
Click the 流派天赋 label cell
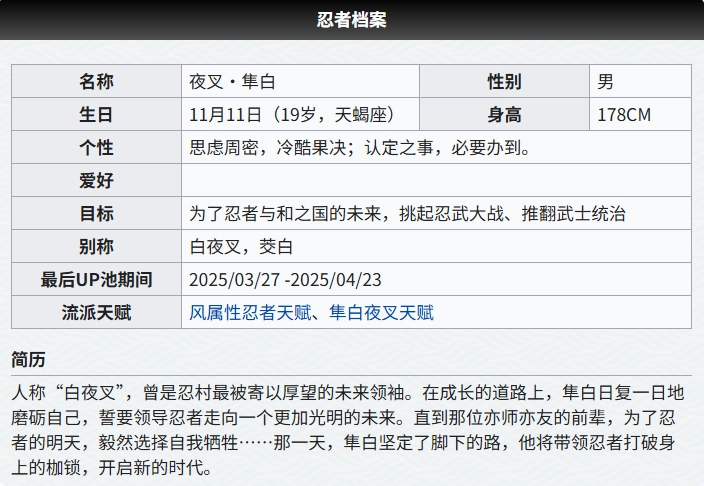point(96,313)
